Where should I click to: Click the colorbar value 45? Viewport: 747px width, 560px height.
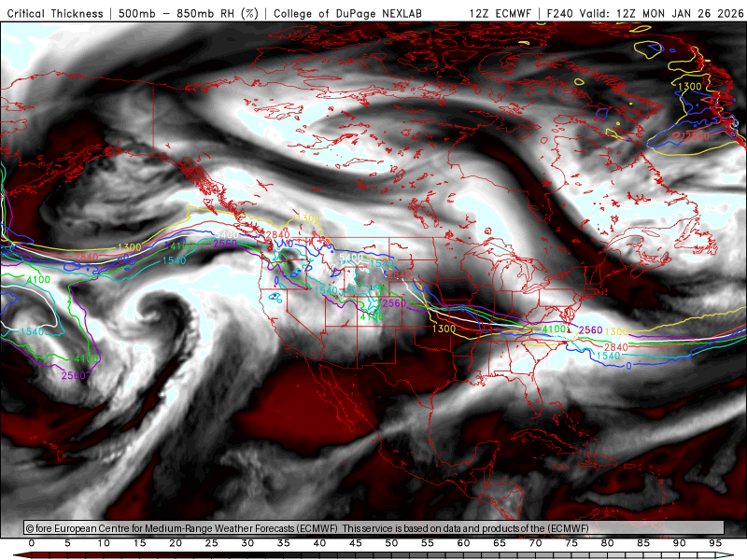coord(356,543)
